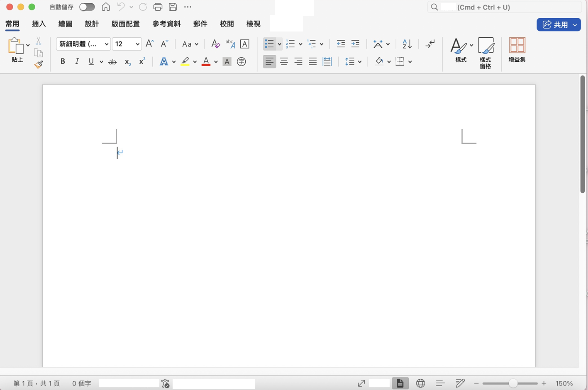Viewport: 588px width, 390px height.
Task: Toggle superscript formatting
Action: [x=142, y=61]
